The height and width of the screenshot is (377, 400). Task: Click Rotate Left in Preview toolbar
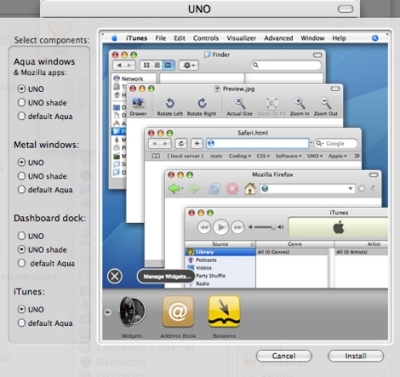pyautogui.click(x=170, y=106)
